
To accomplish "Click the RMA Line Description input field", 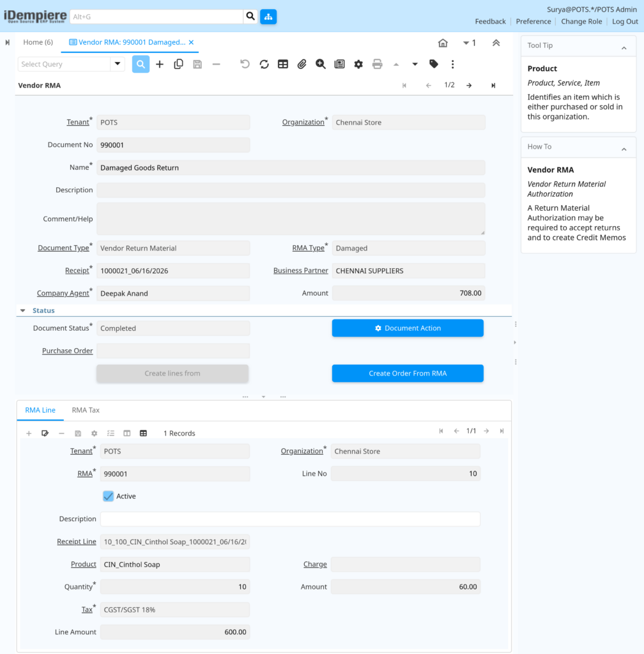I will 290,519.
